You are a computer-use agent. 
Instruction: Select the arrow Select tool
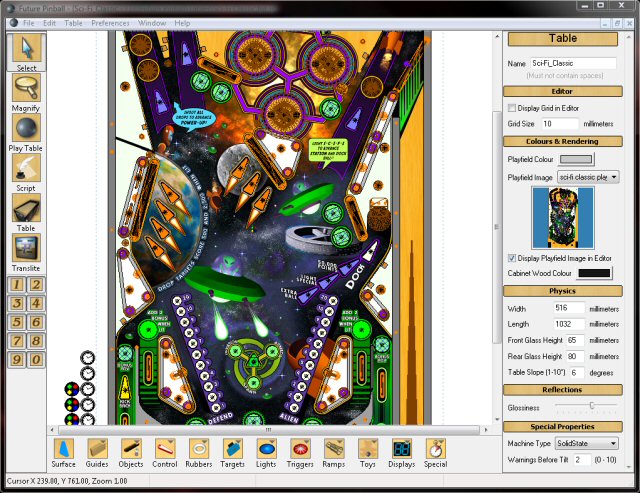coord(27,52)
